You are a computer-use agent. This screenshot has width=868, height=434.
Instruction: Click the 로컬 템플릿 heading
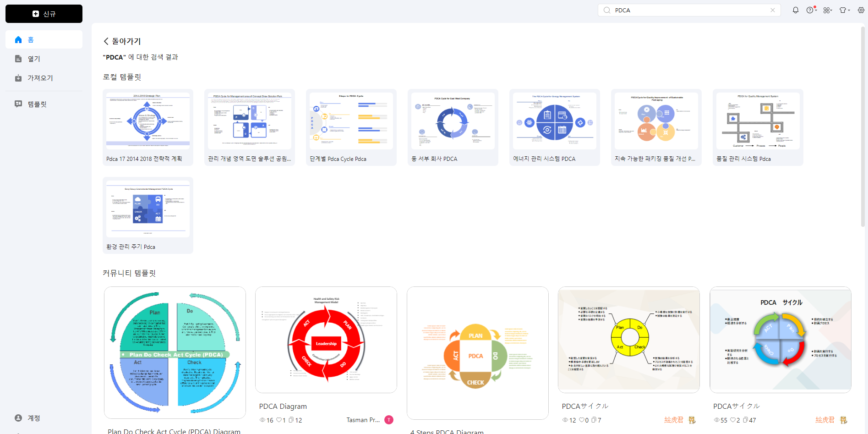pos(122,77)
